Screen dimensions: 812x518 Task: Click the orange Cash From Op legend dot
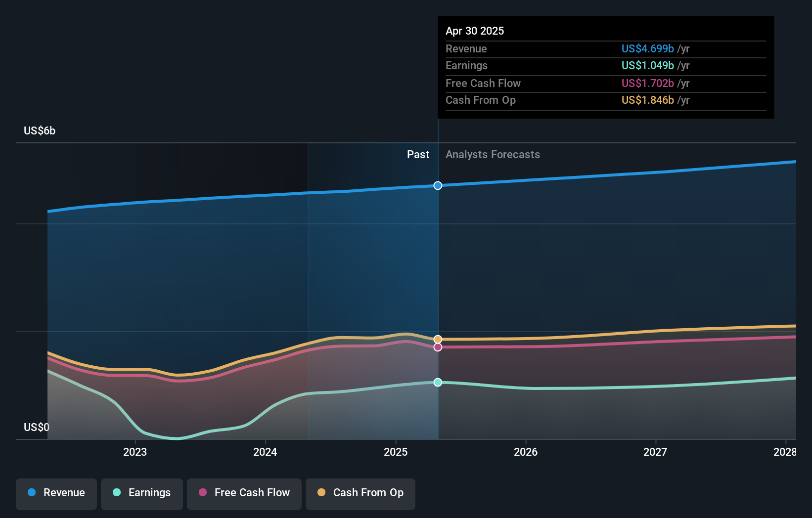click(x=321, y=492)
